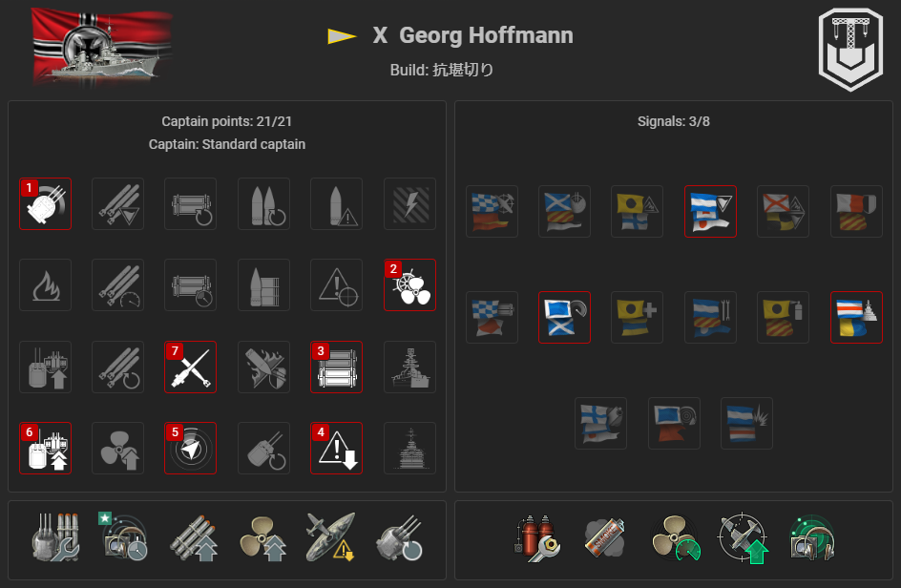Click the Georg Hoffmann ship flag image

click(102, 48)
